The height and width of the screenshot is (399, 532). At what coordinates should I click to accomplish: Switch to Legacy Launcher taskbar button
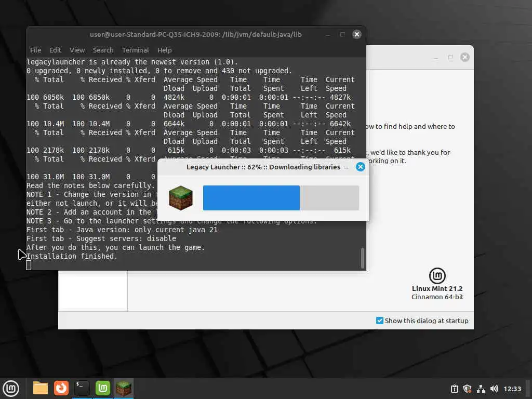(x=124, y=388)
